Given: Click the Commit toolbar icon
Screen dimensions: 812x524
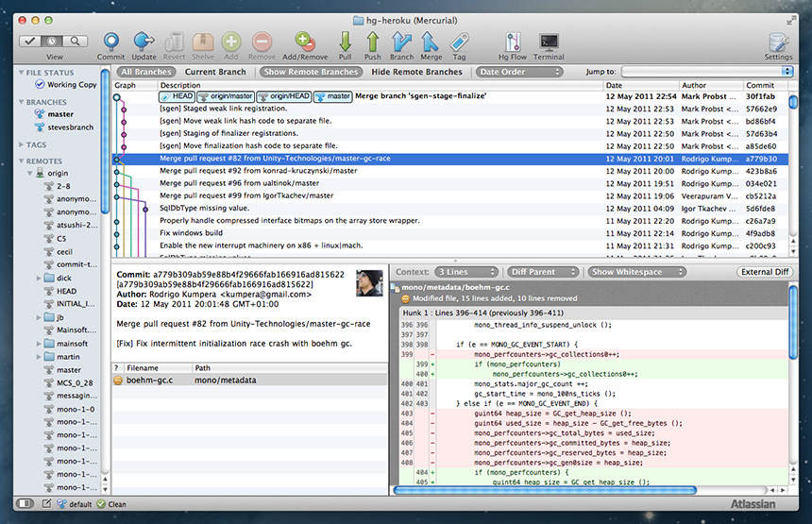Looking at the screenshot, I should coord(110,42).
